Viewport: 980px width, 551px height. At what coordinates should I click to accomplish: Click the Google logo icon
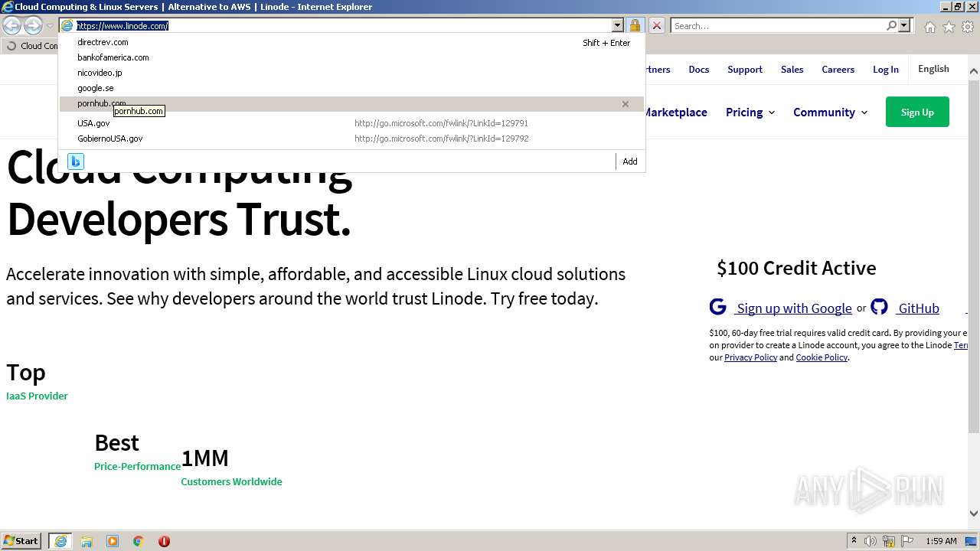(x=717, y=307)
